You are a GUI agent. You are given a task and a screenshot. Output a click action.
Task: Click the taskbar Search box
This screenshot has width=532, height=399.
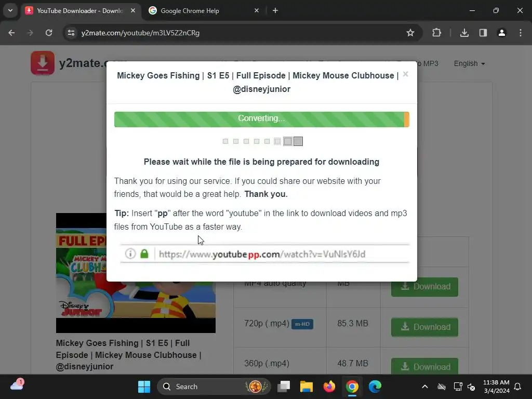tap(214, 387)
